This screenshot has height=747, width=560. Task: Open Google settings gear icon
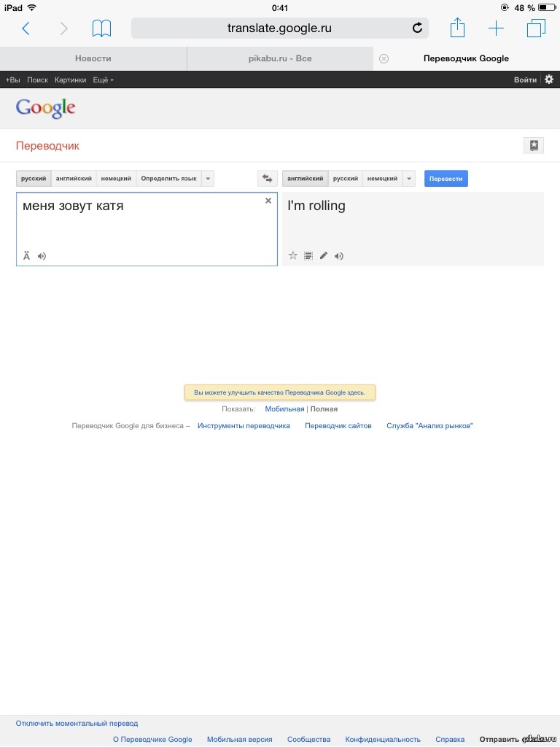tap(549, 80)
